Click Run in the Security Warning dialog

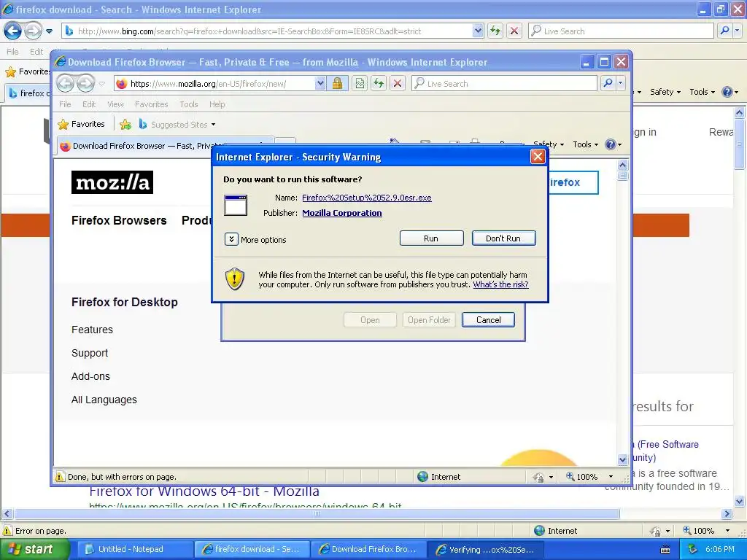click(x=431, y=238)
